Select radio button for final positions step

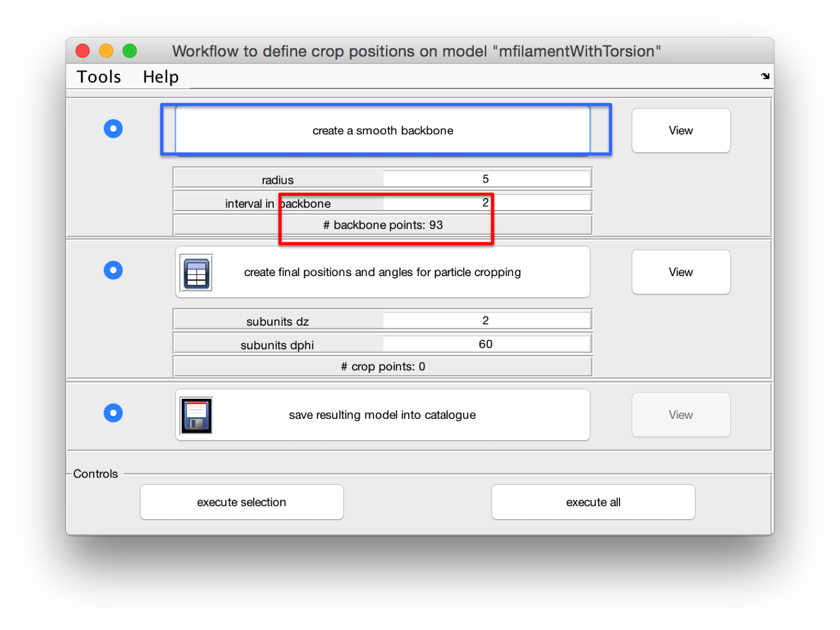[113, 270]
